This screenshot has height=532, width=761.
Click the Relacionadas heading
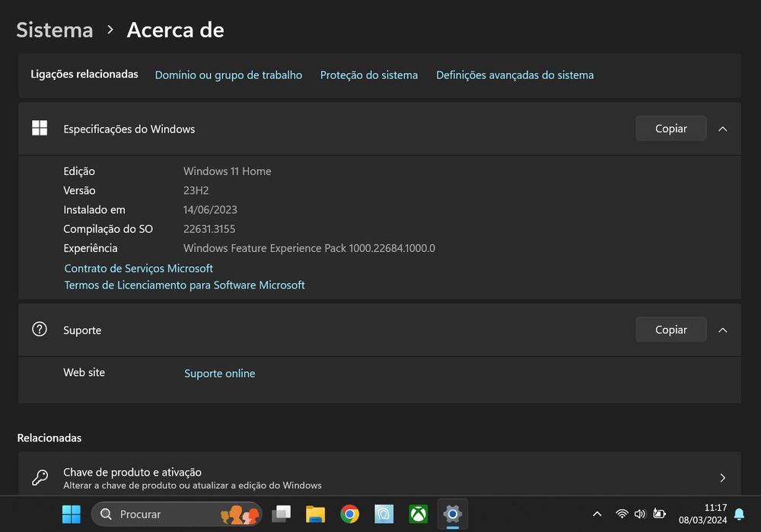point(49,438)
